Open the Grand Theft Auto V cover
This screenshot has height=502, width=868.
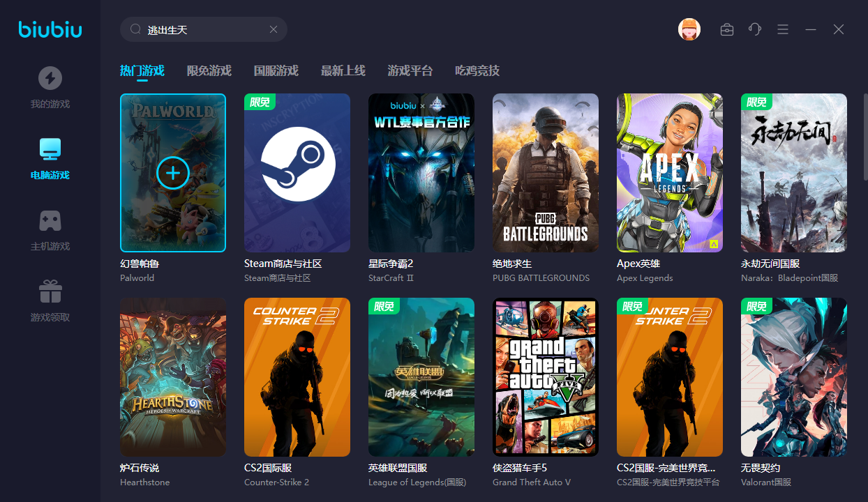coord(545,377)
